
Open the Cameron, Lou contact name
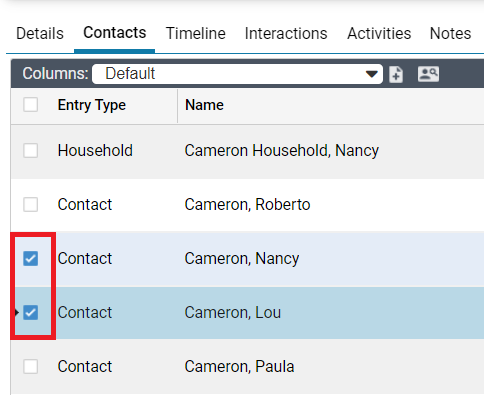233,313
